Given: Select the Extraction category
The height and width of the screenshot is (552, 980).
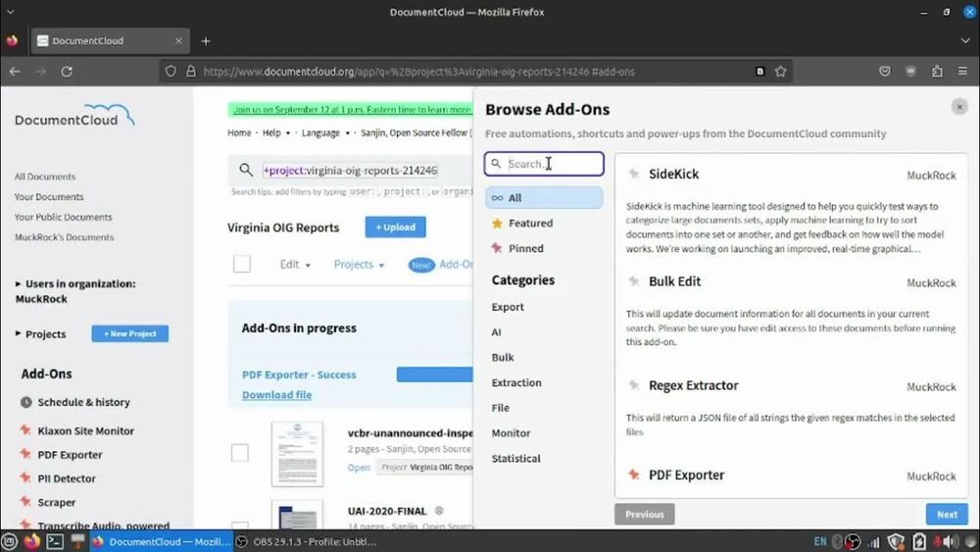Looking at the screenshot, I should (516, 382).
